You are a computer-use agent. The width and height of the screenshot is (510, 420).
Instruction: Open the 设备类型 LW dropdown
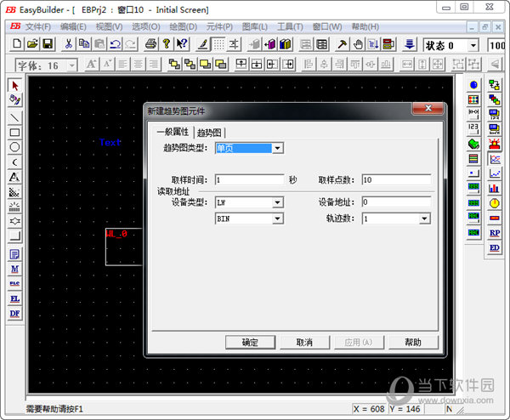[277, 202]
